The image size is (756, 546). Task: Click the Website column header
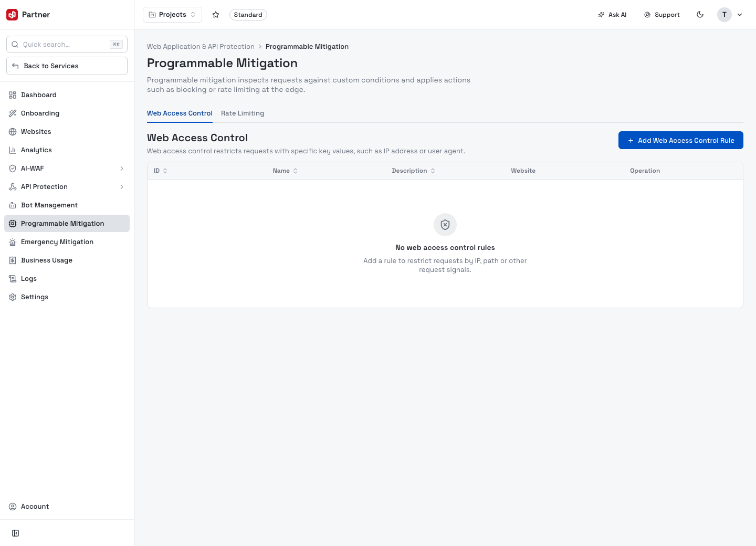click(523, 171)
